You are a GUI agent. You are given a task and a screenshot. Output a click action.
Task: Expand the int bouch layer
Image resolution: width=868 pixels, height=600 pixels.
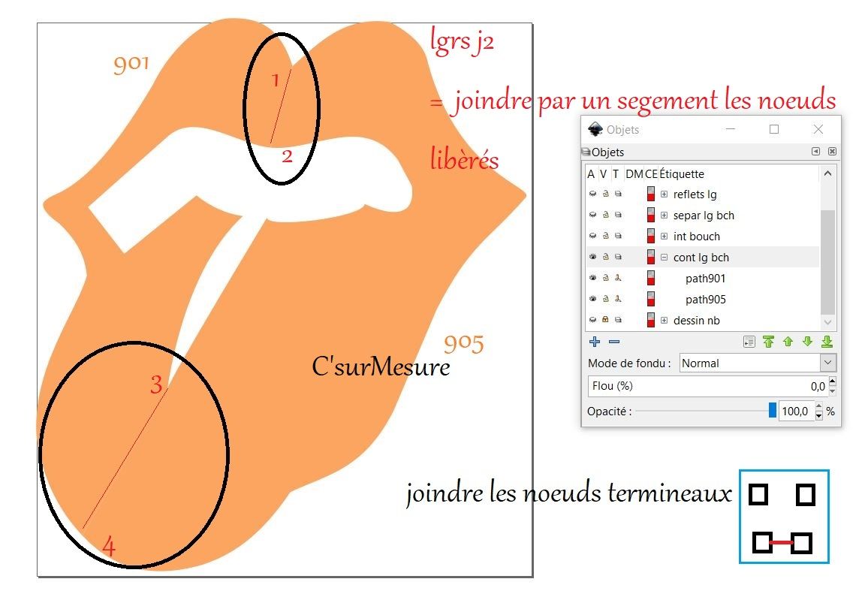665,236
